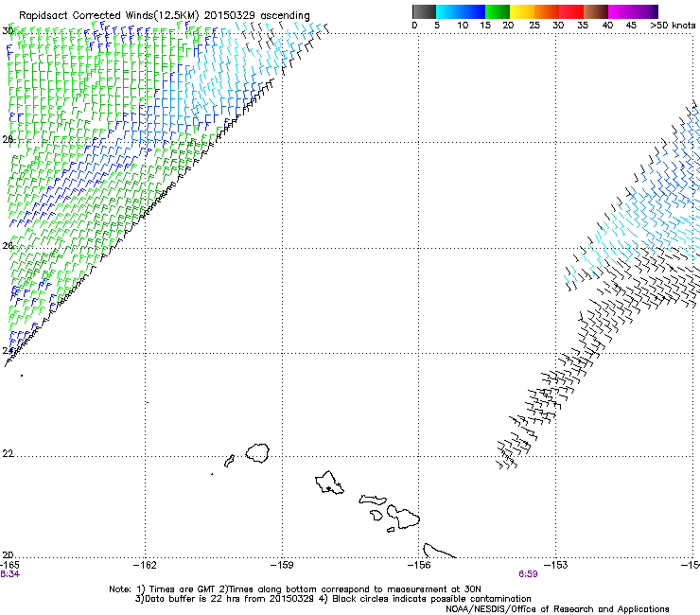The image size is (700, 615).
Task: Click the Maui island outline
Action: pyautogui.click(x=403, y=517)
